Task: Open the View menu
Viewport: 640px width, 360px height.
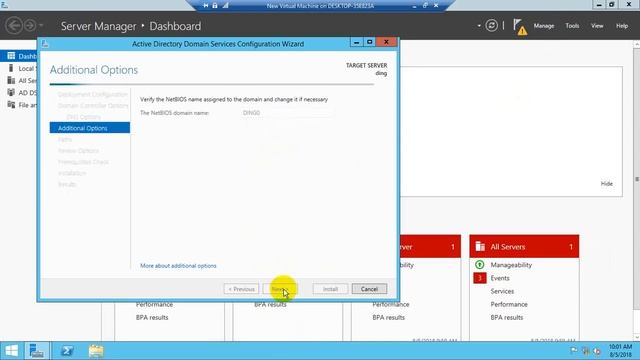Action: tap(597, 26)
